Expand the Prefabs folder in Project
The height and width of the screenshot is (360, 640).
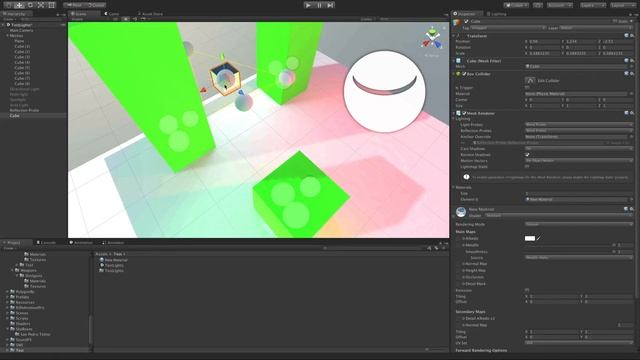7,297
